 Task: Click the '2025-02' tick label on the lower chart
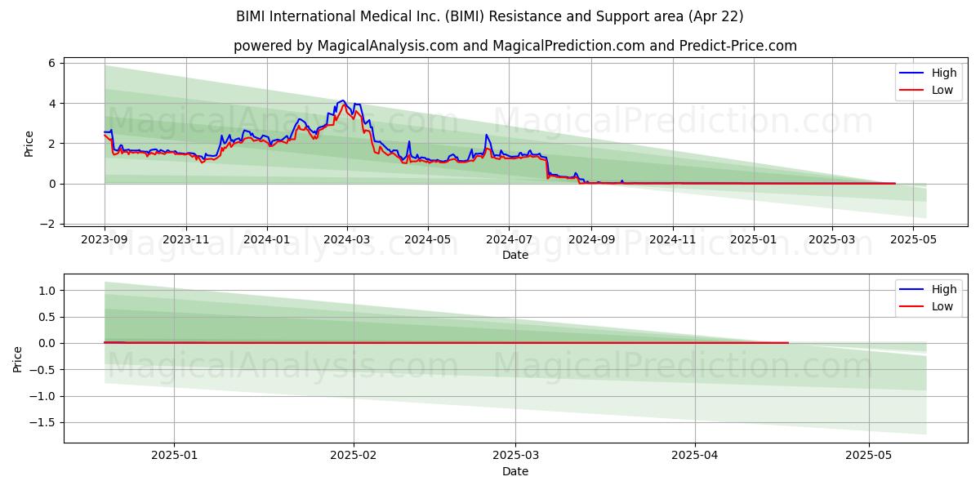[354, 457]
